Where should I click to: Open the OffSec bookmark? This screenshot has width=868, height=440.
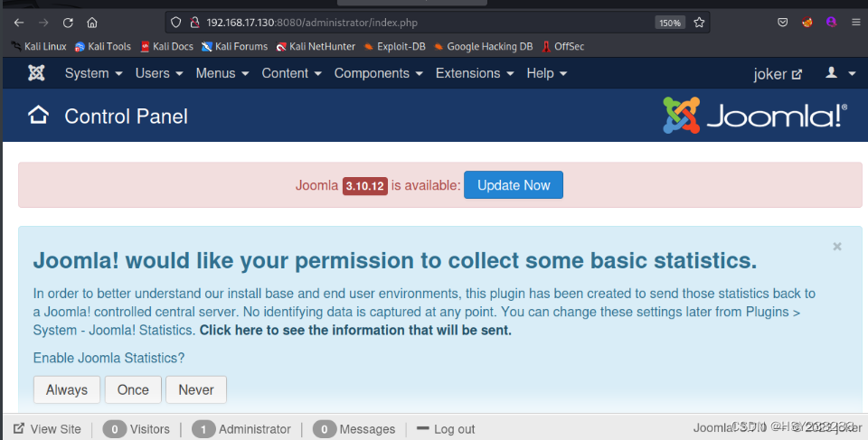[563, 46]
